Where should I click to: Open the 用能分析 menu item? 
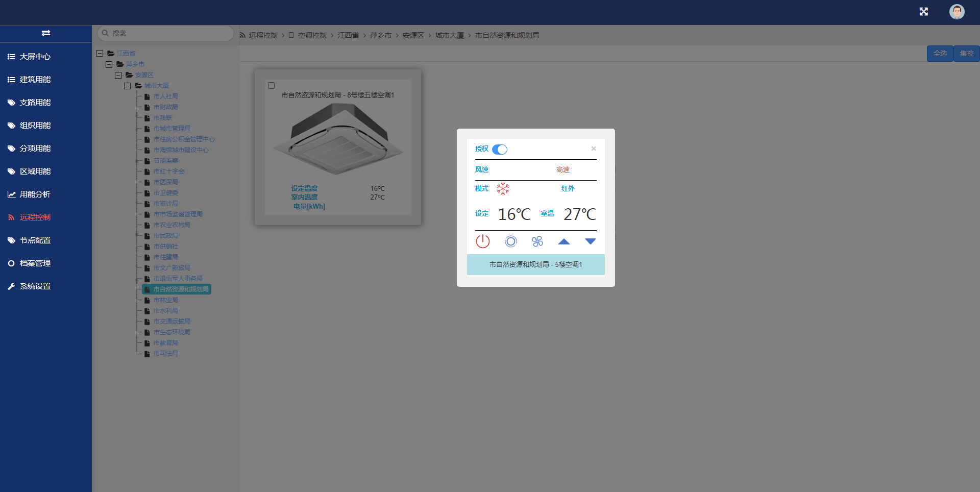(x=35, y=194)
